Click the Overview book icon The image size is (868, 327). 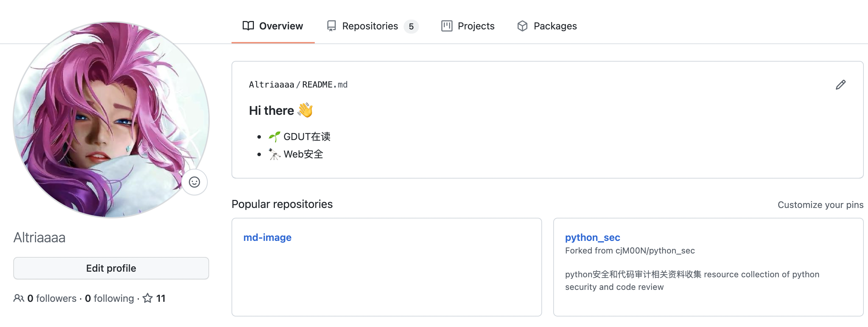pyautogui.click(x=248, y=26)
